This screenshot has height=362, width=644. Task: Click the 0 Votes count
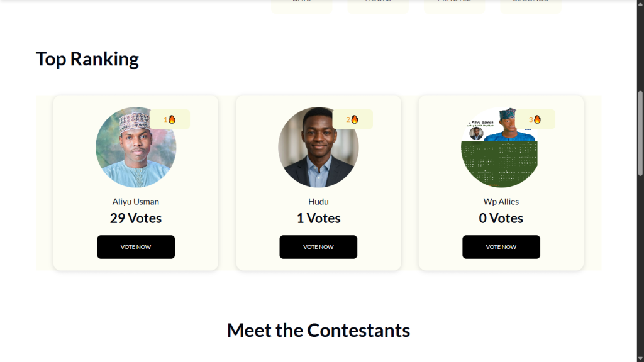[501, 218]
